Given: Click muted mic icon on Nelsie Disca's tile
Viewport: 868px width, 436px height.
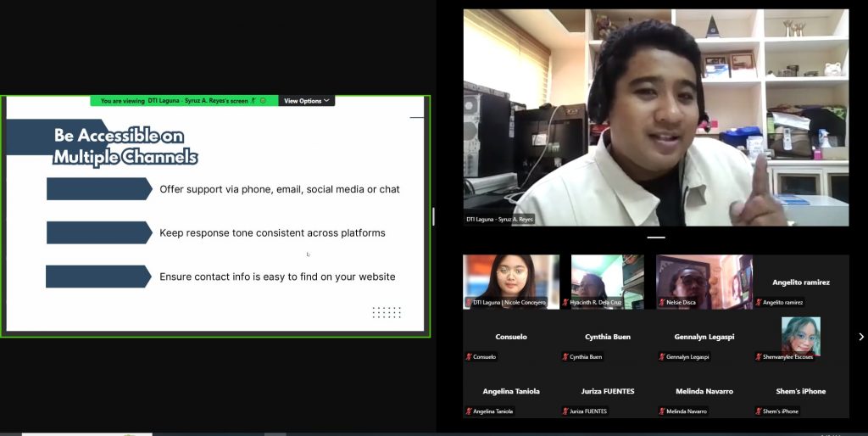Looking at the screenshot, I should [662, 303].
